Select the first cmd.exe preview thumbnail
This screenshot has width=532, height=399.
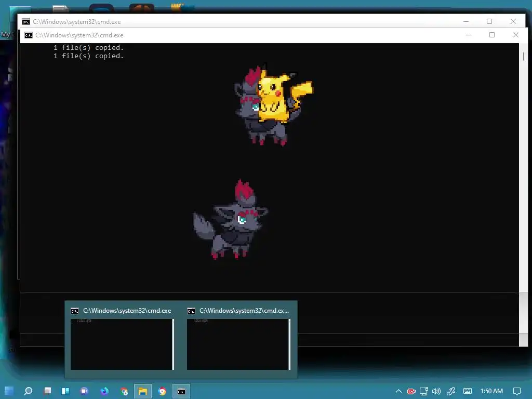tap(122, 344)
